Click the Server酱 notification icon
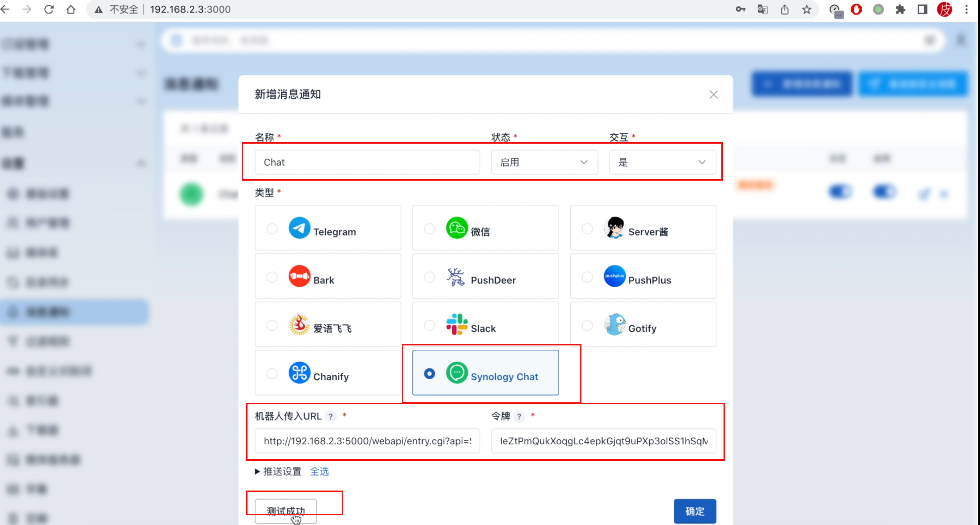Image resolution: width=980 pixels, height=525 pixels. pos(614,228)
